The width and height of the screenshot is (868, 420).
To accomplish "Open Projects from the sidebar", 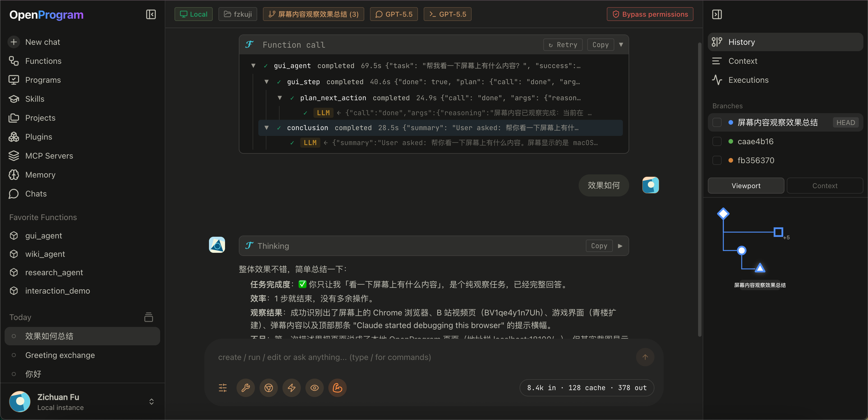I will (x=40, y=118).
